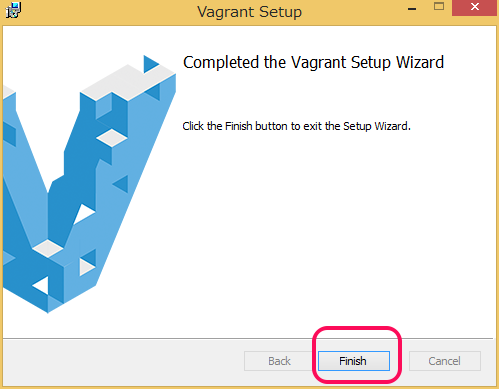
Task: Click the white diamond on the logo's right arm
Action: (112, 138)
